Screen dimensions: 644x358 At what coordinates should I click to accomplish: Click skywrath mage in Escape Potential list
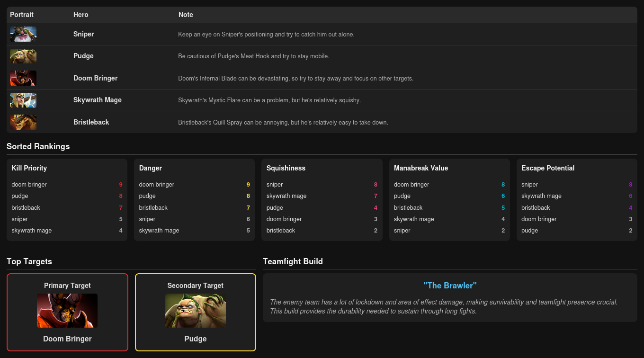coord(541,196)
